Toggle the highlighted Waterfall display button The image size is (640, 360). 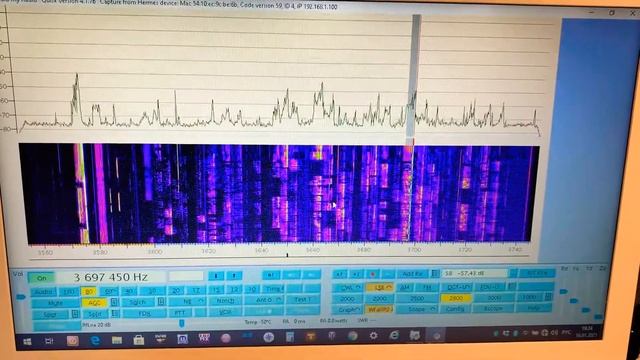(380, 309)
